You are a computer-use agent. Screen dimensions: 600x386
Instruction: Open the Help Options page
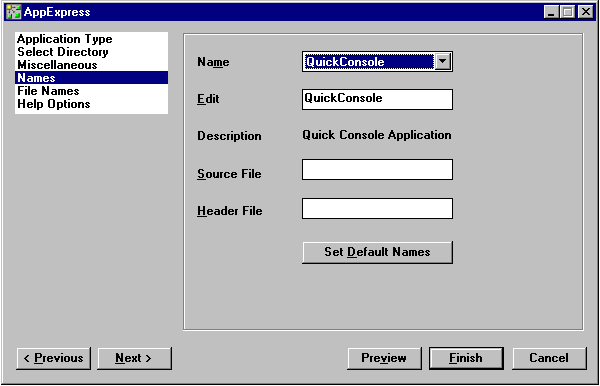click(x=91, y=104)
